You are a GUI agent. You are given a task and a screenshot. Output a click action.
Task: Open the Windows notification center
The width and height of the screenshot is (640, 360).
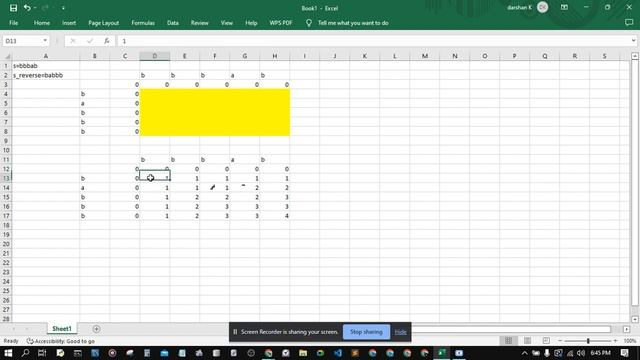tap(624, 353)
